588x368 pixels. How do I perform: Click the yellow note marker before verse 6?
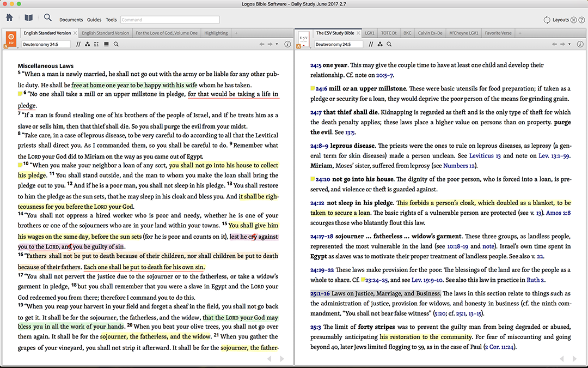[x=20, y=94]
